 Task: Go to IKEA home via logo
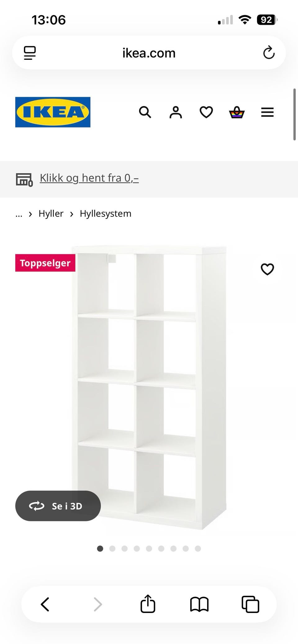53,112
